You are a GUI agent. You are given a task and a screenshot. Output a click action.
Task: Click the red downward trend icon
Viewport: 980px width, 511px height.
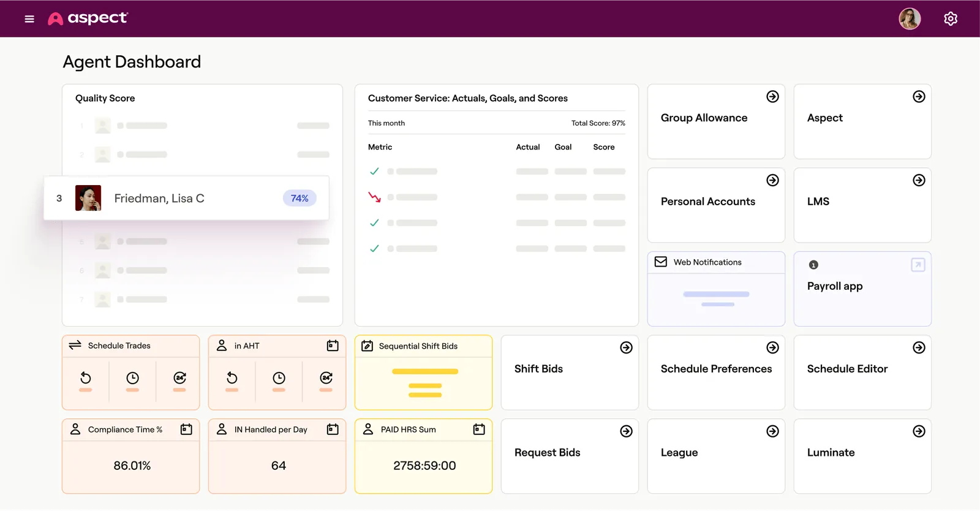pyautogui.click(x=374, y=197)
